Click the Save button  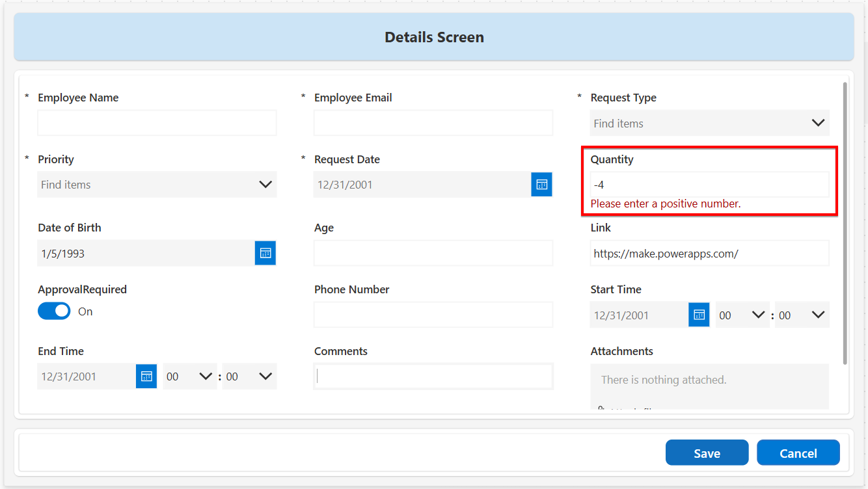(707, 453)
